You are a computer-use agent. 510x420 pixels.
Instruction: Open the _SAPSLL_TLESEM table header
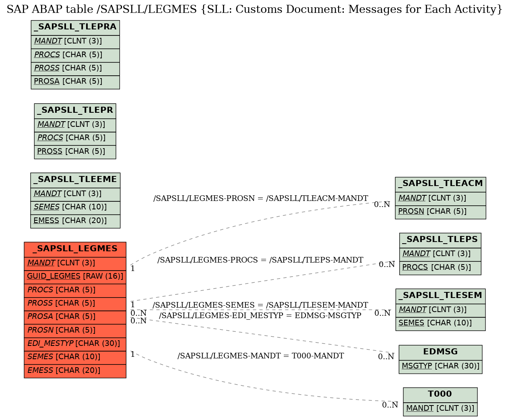440,296
